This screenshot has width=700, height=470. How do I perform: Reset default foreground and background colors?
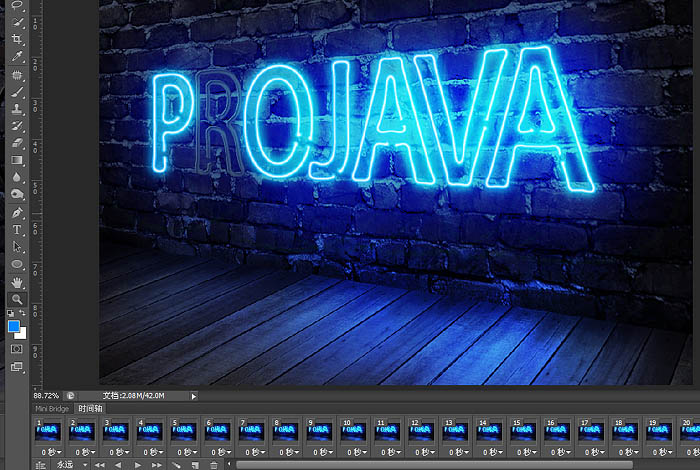[x=10, y=313]
